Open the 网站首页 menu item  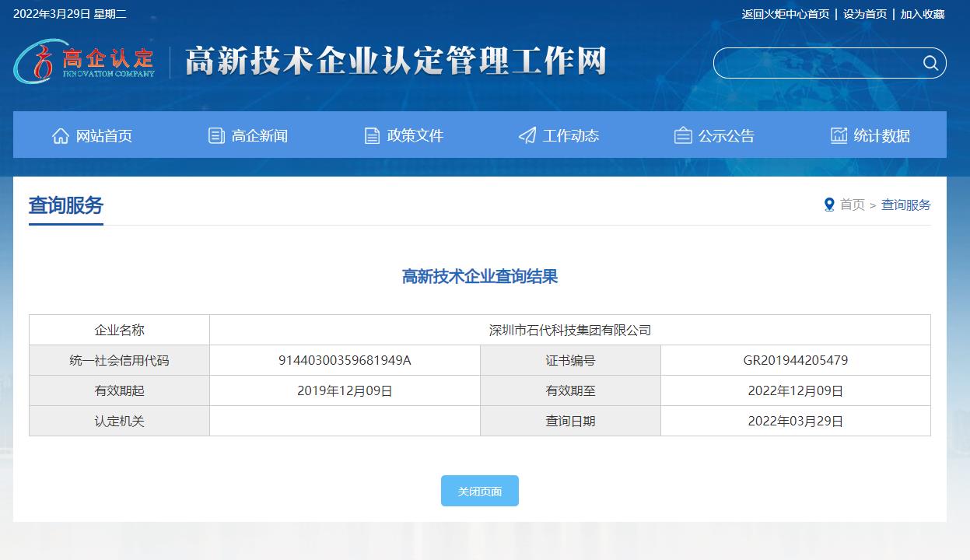92,135
